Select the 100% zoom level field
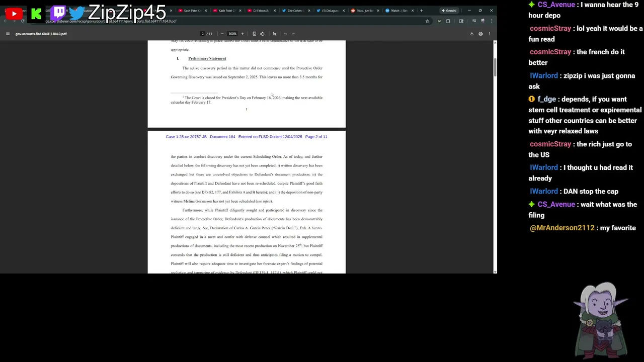Viewport: 644px width, 362px height. [232, 34]
